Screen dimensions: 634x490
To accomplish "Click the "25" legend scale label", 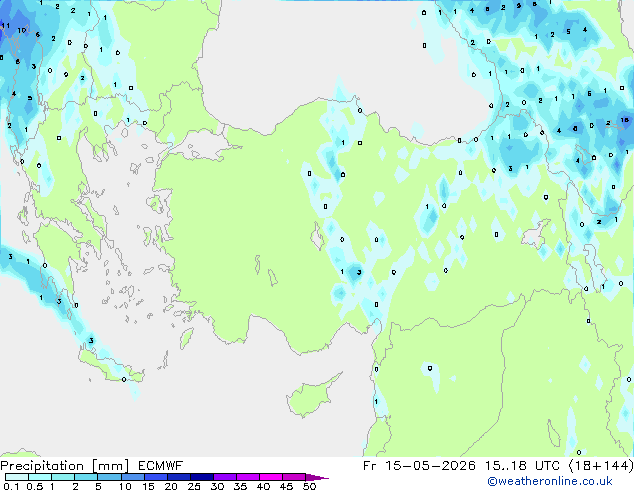I will pos(194,486).
